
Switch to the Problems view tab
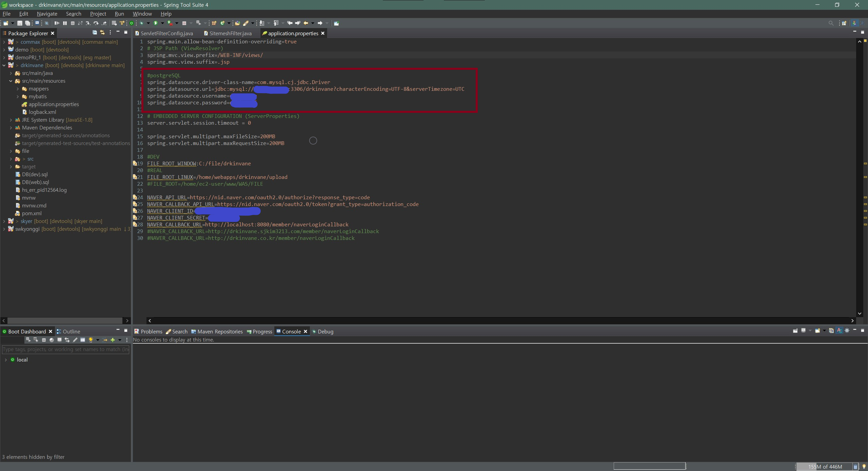point(151,331)
